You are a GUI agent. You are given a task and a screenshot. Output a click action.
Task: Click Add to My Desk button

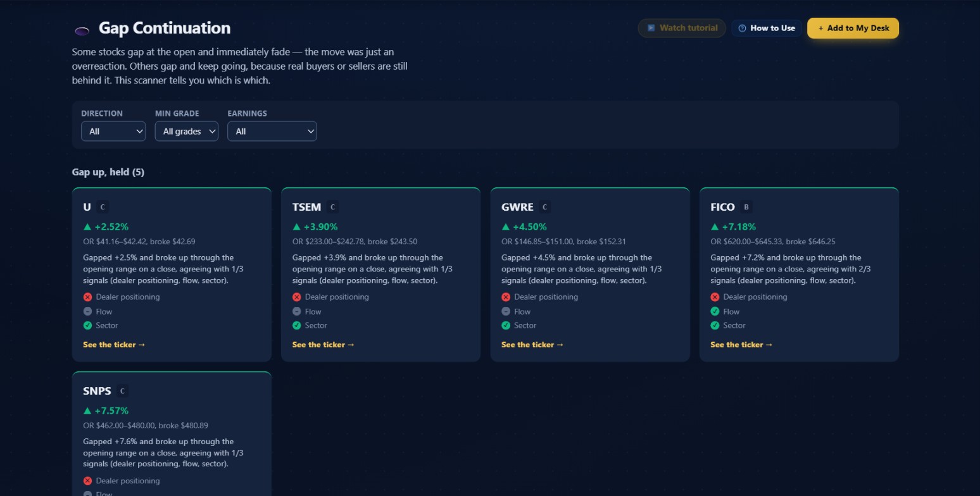[853, 28]
